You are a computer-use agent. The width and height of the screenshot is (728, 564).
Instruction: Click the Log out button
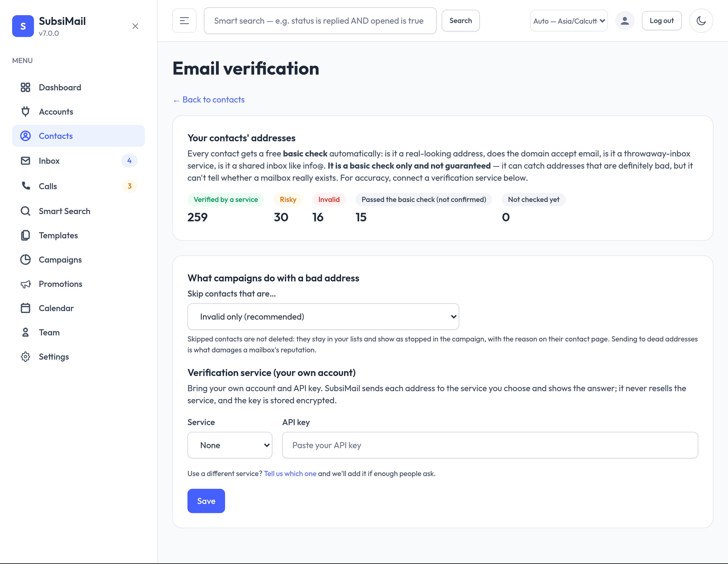(662, 21)
